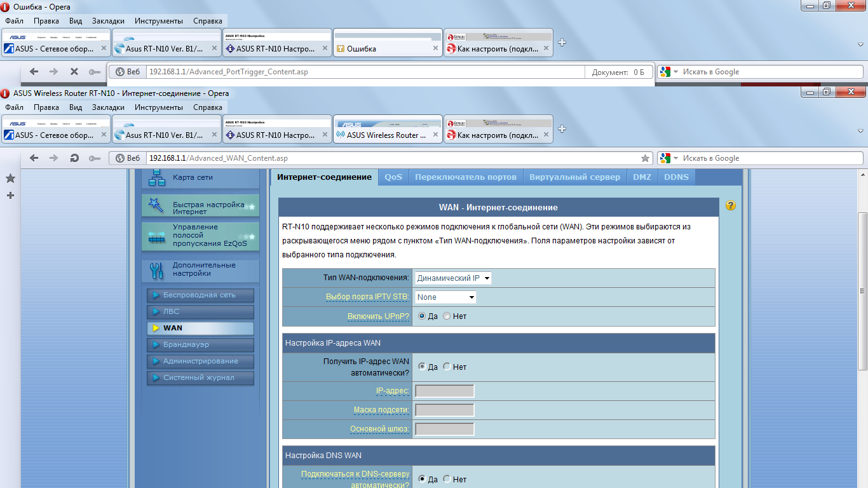Go forward in the ASUS Wireless Router window
The width and height of the screenshot is (868, 488).
click(53, 158)
